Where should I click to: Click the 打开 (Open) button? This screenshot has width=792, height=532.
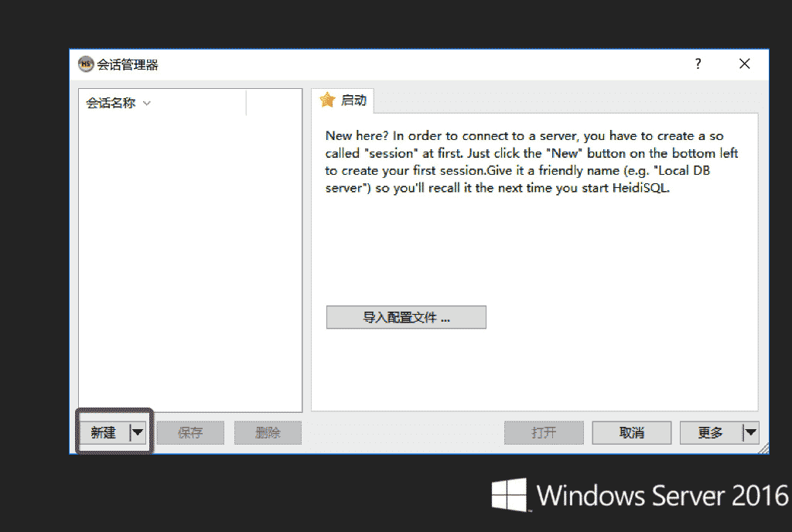544,432
